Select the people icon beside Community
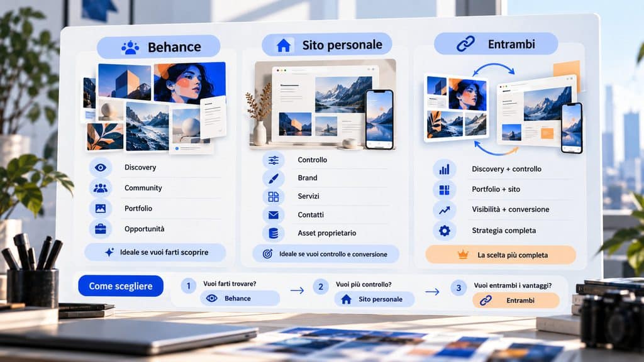644x362 pixels. click(x=101, y=188)
